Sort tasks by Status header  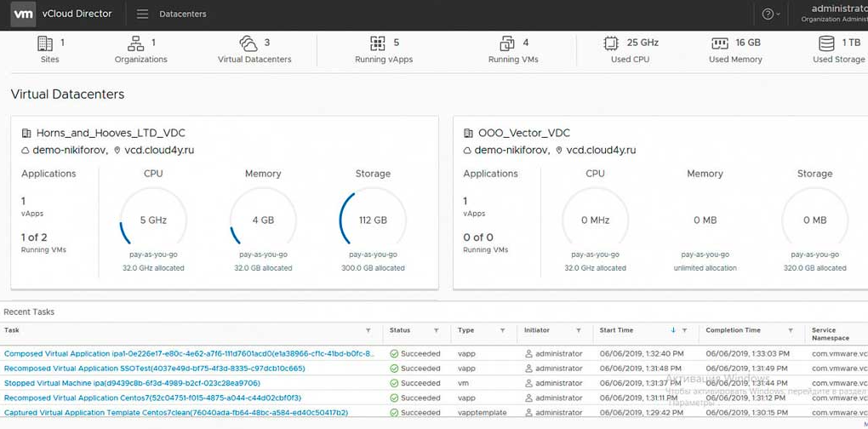point(400,330)
